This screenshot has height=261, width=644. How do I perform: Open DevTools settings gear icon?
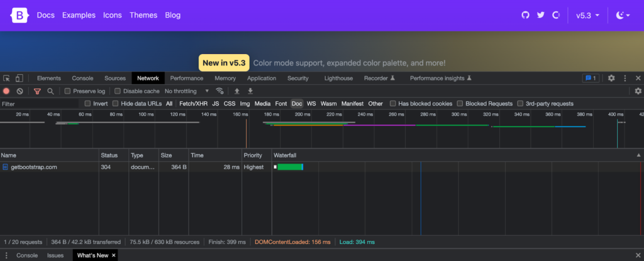(611, 78)
